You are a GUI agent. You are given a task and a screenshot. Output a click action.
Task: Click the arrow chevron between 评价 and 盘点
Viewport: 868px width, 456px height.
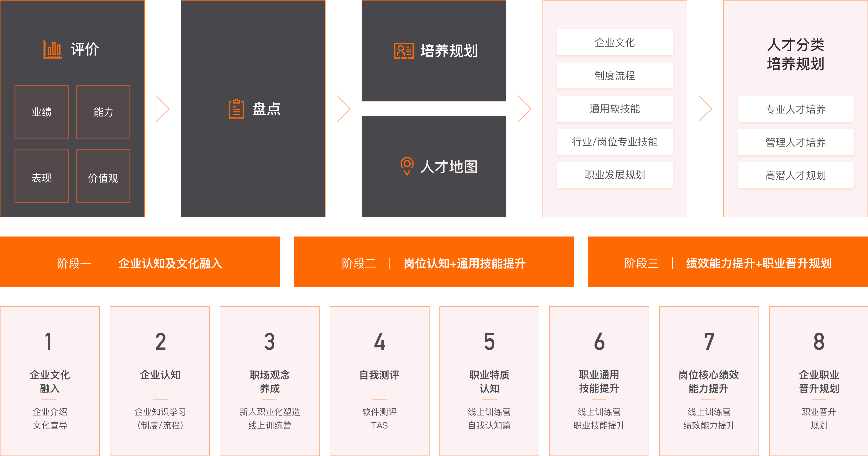163,109
